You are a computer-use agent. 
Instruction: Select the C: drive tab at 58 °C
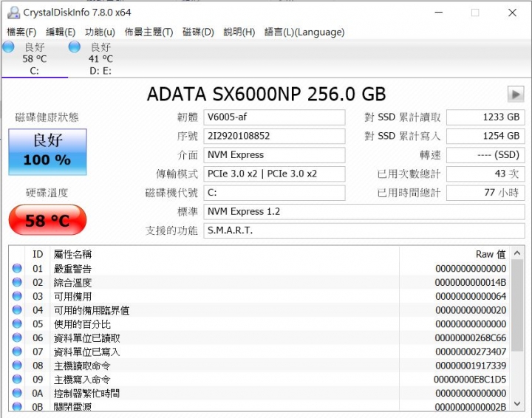(35, 58)
